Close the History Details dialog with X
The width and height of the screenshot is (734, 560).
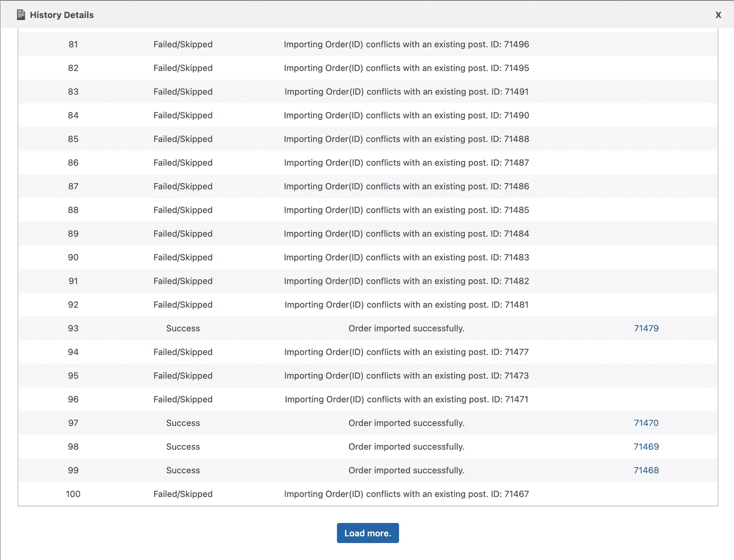(x=718, y=15)
